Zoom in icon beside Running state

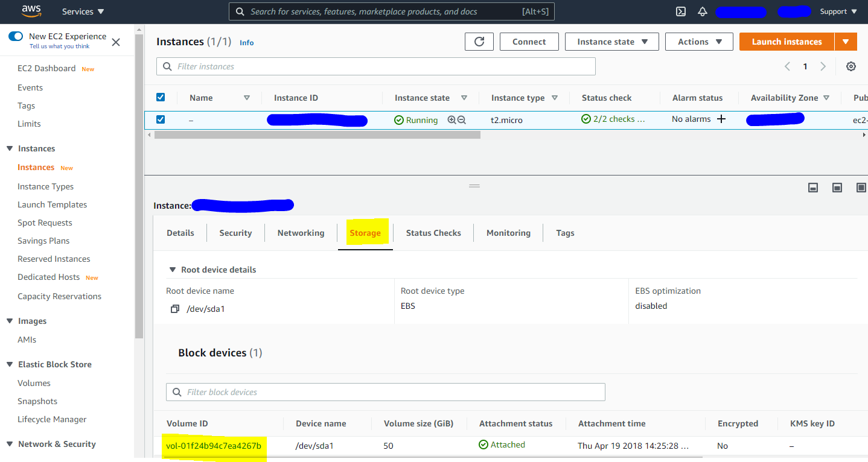452,120
